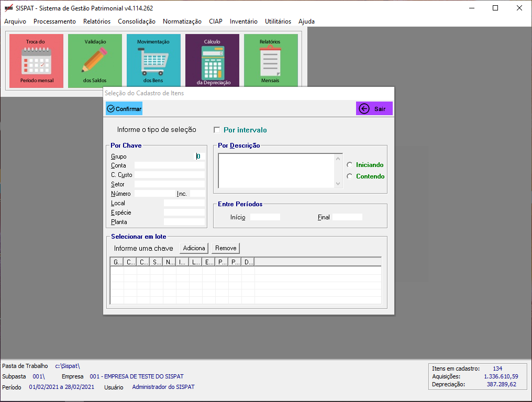Image resolution: width=532 pixels, height=402 pixels.
Task: Click the Confirmar checkmark button
Action: pos(124,108)
